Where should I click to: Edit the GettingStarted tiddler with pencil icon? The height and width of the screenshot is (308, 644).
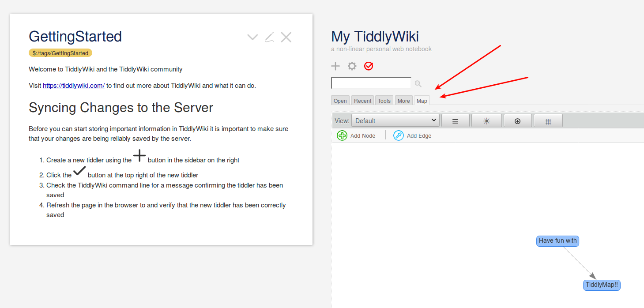269,37
